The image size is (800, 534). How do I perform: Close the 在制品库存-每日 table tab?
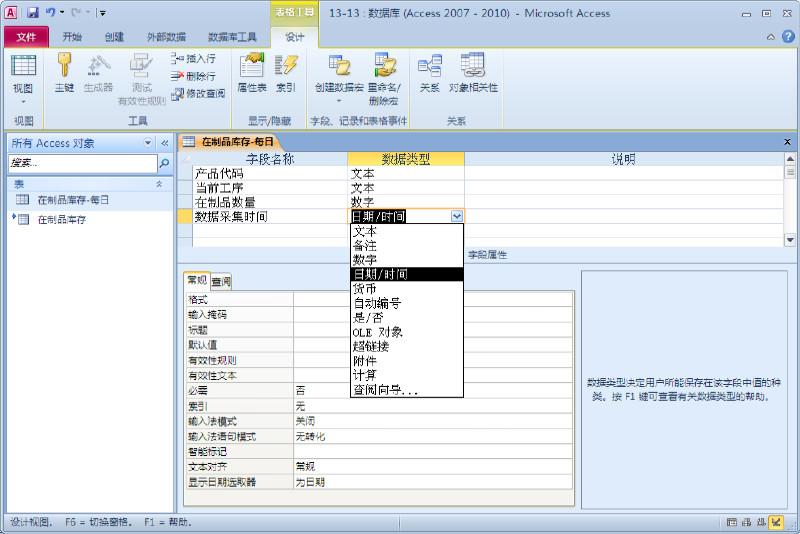[787, 142]
